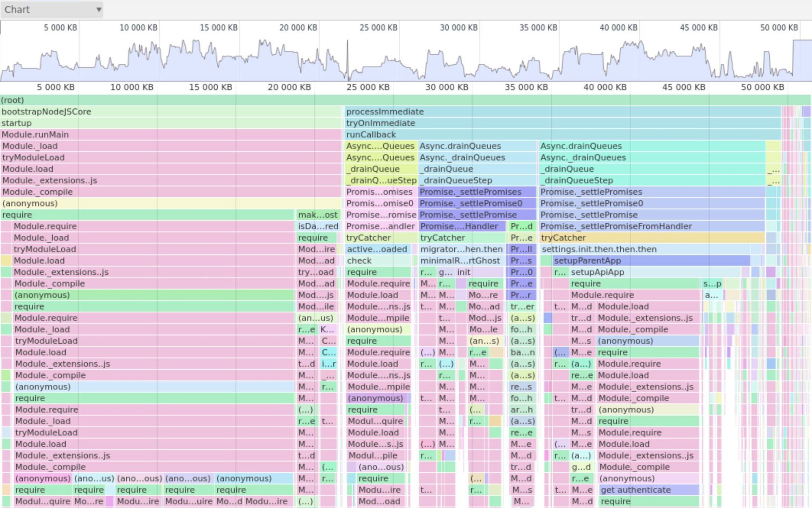Select the migrator...hen.then frame

(x=461, y=249)
